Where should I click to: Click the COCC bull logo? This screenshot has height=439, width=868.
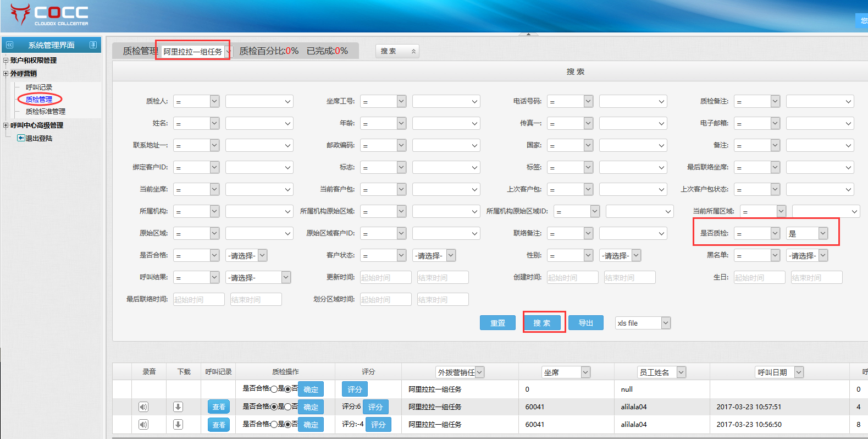pos(21,13)
